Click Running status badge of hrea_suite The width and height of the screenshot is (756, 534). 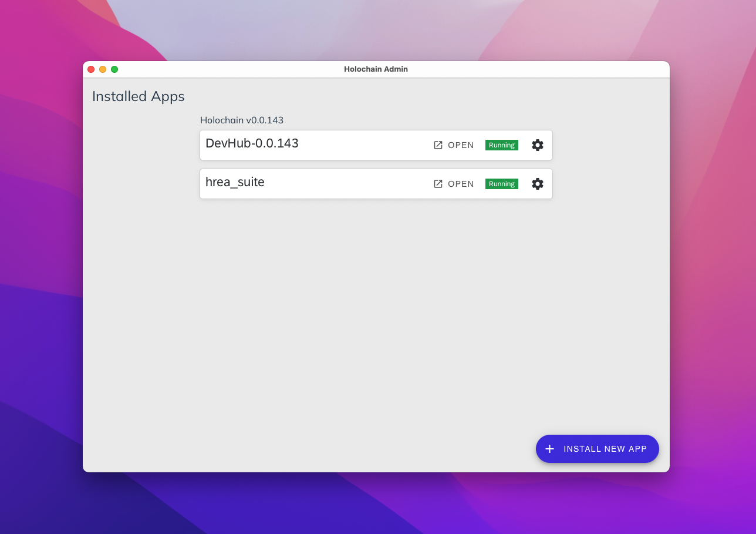[x=502, y=184]
